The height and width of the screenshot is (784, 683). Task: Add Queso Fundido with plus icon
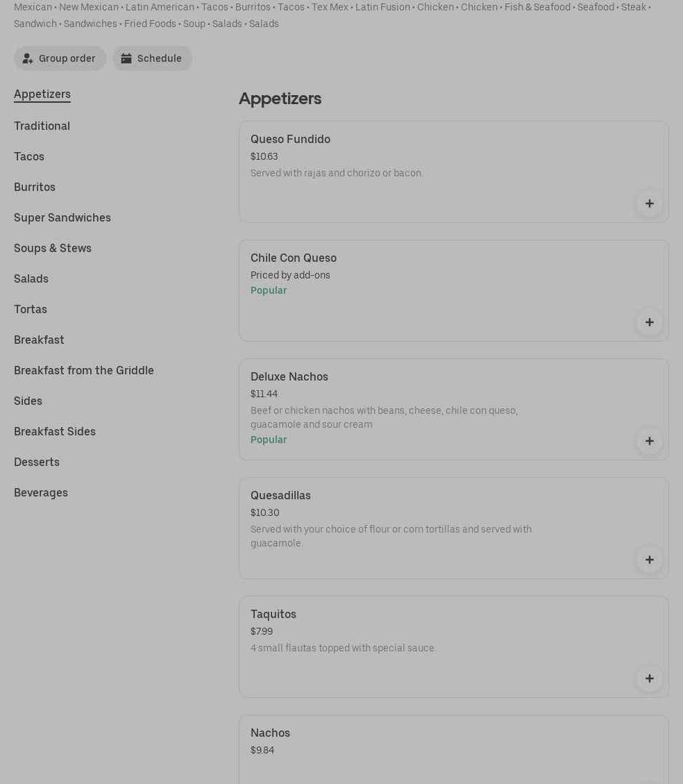coord(649,203)
